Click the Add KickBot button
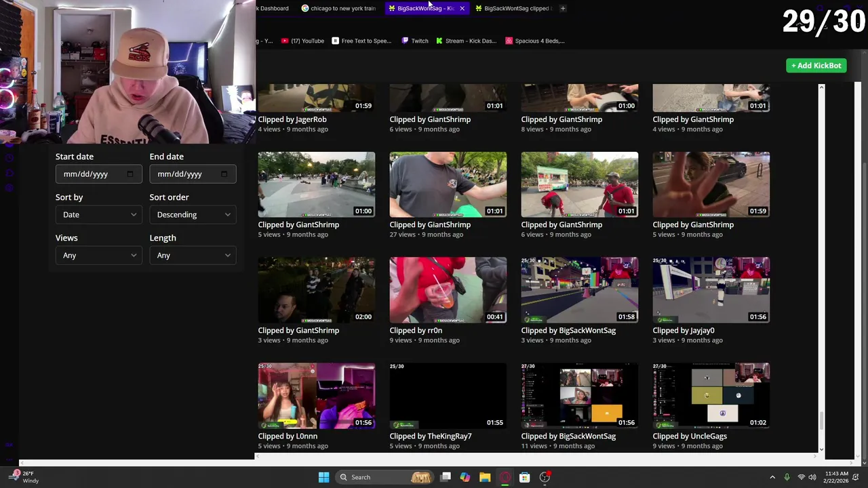Screen dimensions: 868x488 [x=816, y=65]
